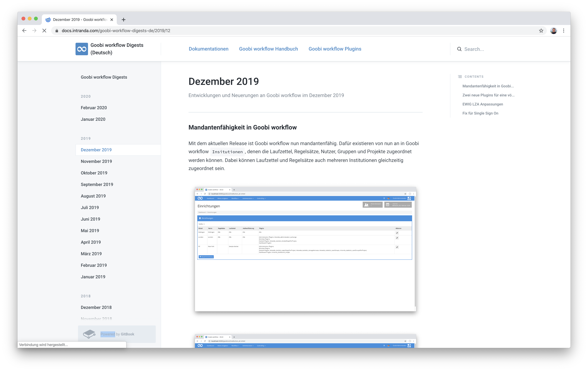Click the address bar URL
The image size is (588, 371).
(x=116, y=31)
